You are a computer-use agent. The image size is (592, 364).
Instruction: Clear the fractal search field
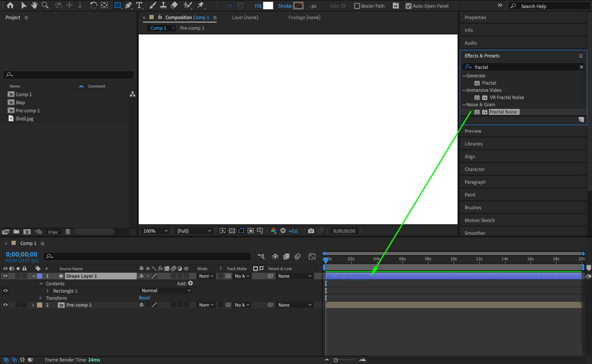[581, 67]
